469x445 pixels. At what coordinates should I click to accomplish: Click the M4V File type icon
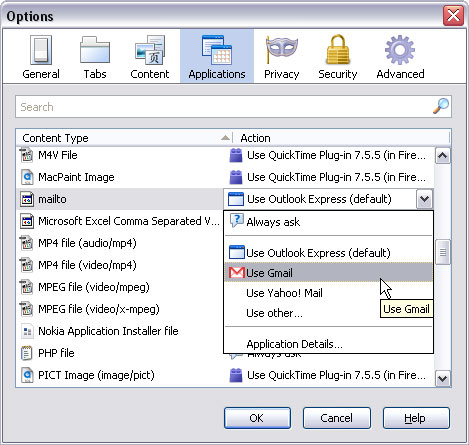point(26,155)
